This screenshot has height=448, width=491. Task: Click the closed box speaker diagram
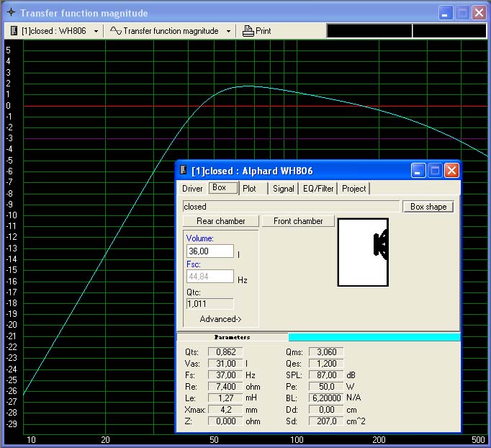click(x=363, y=252)
